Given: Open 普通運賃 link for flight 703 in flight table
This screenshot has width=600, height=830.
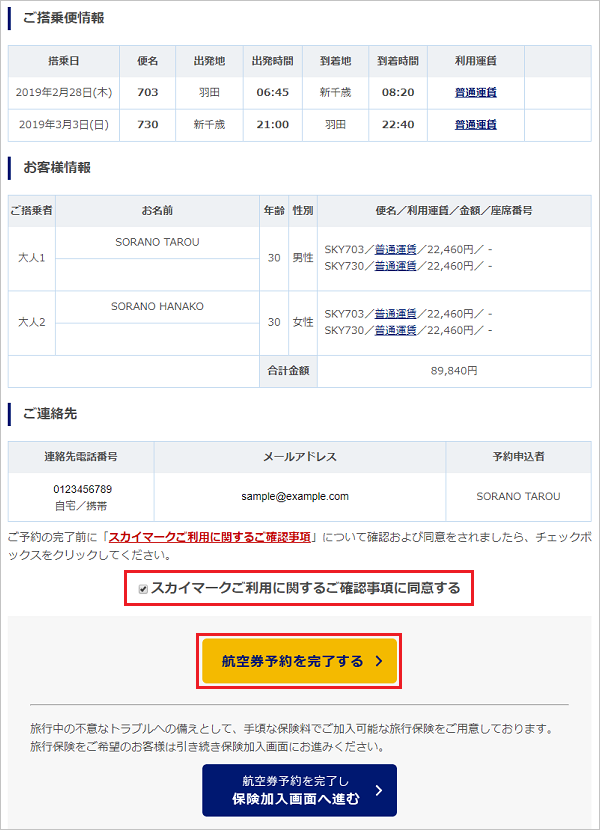Looking at the screenshot, I should 475,93.
